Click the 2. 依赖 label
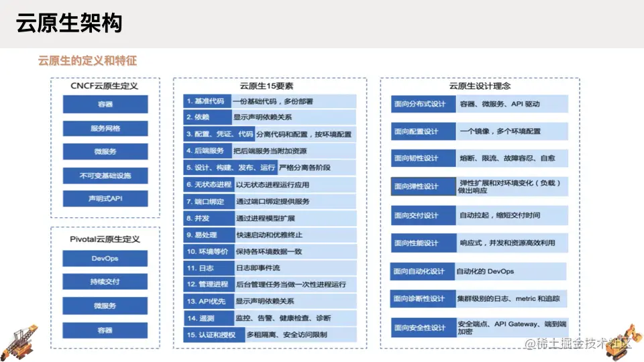The width and height of the screenshot is (644, 362). [207, 117]
